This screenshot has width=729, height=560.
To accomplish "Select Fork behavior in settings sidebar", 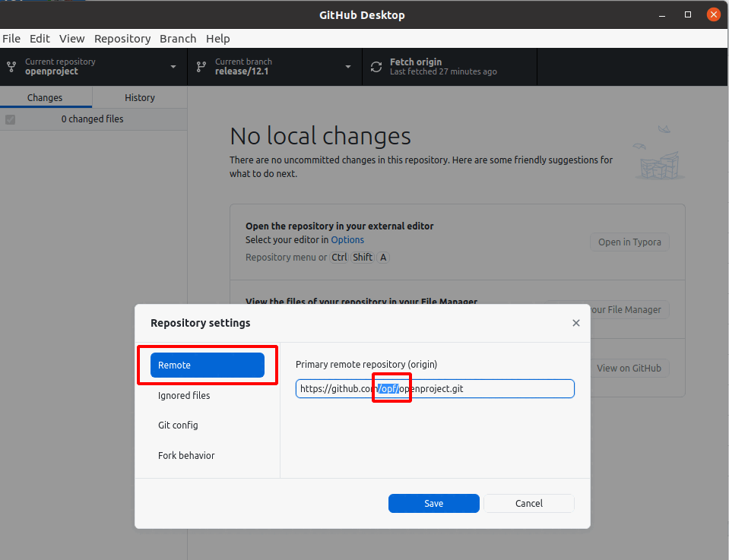I will point(186,455).
